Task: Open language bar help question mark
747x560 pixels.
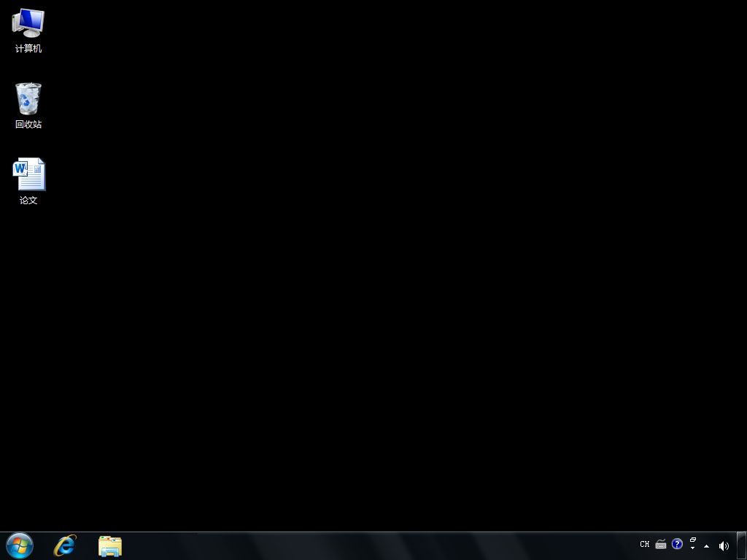Action: 677,544
